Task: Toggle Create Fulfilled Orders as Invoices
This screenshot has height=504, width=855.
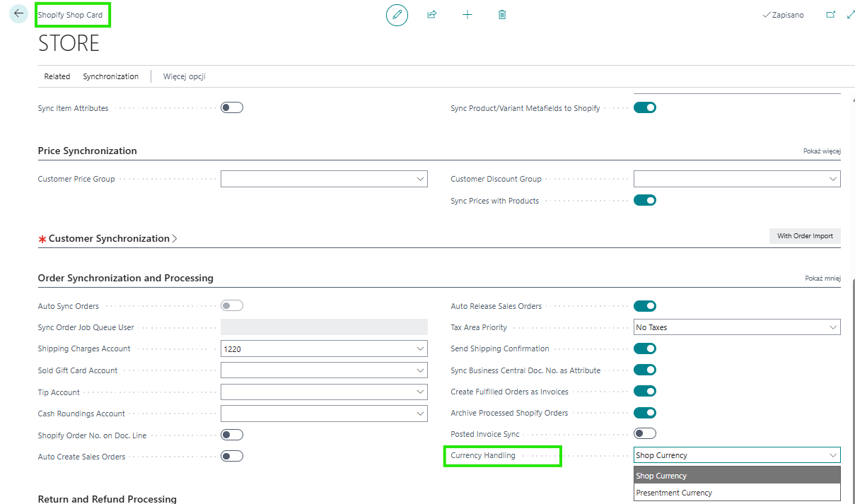Action: 645,391
